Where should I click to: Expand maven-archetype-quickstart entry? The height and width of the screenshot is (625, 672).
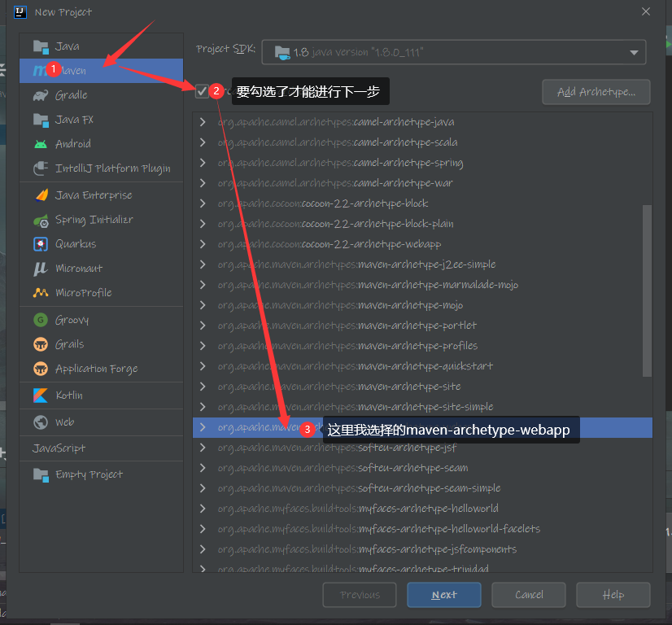(203, 366)
